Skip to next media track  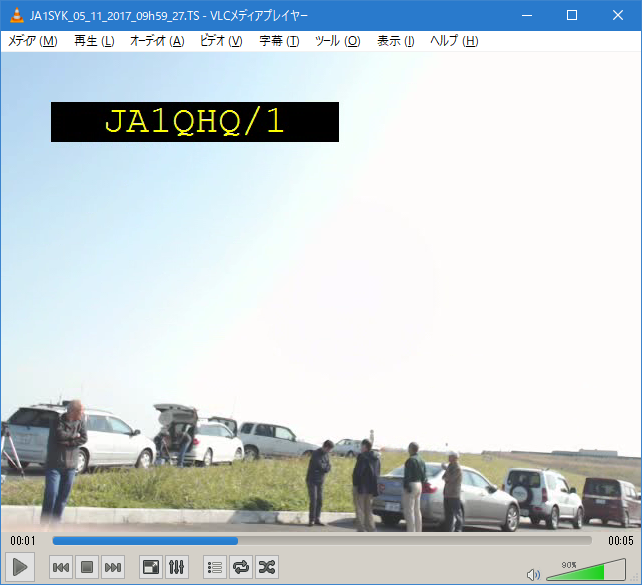point(113,567)
